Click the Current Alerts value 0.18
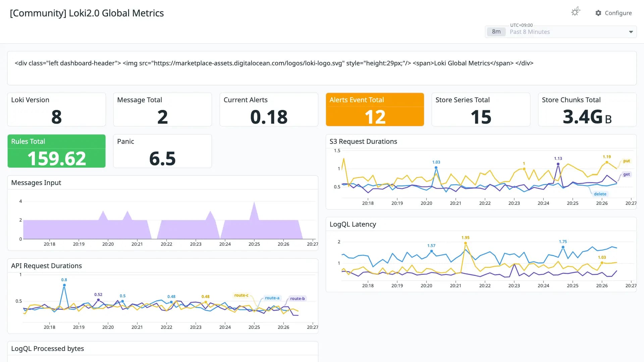 pos(269,117)
